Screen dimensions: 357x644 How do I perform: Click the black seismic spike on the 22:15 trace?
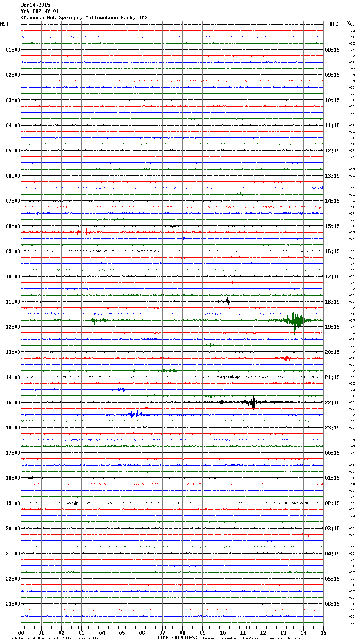pyautogui.click(x=253, y=402)
